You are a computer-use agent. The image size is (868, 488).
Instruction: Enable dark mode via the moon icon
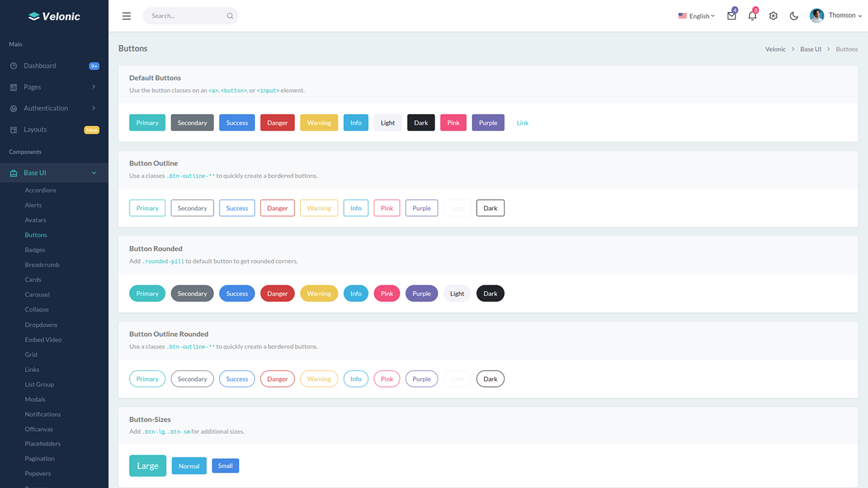tap(793, 16)
